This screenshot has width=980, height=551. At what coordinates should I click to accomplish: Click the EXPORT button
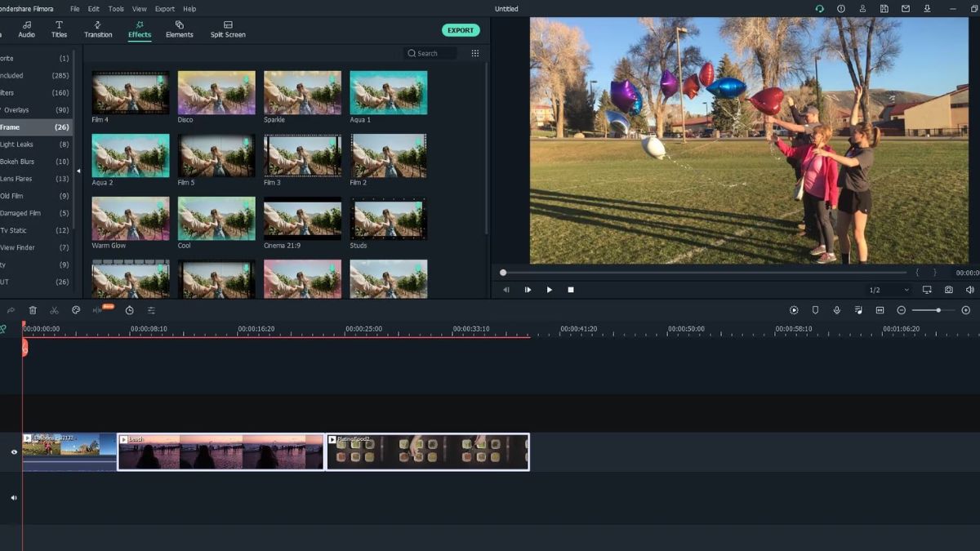click(460, 29)
